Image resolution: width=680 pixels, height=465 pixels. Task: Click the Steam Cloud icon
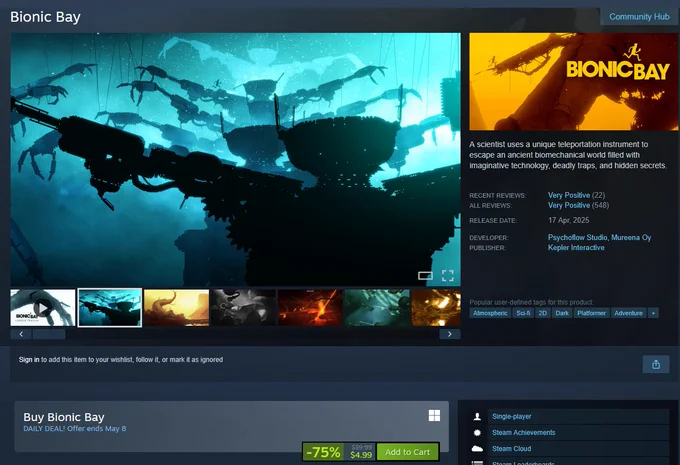point(477,449)
